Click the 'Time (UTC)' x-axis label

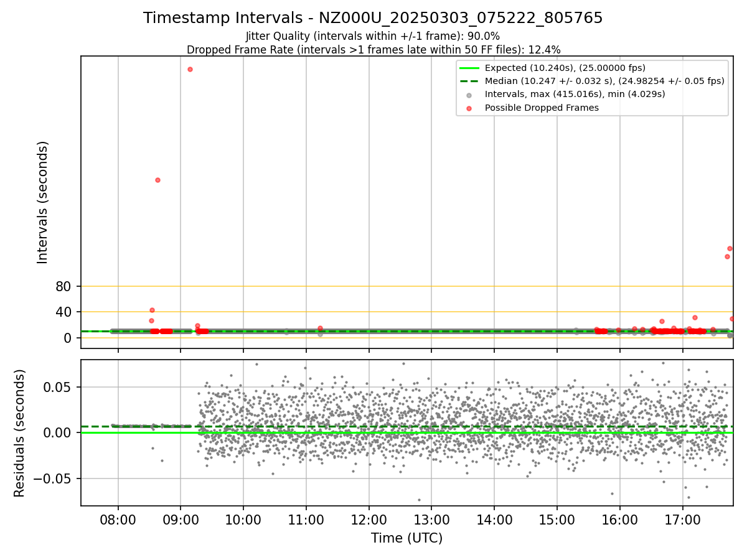click(x=406, y=538)
